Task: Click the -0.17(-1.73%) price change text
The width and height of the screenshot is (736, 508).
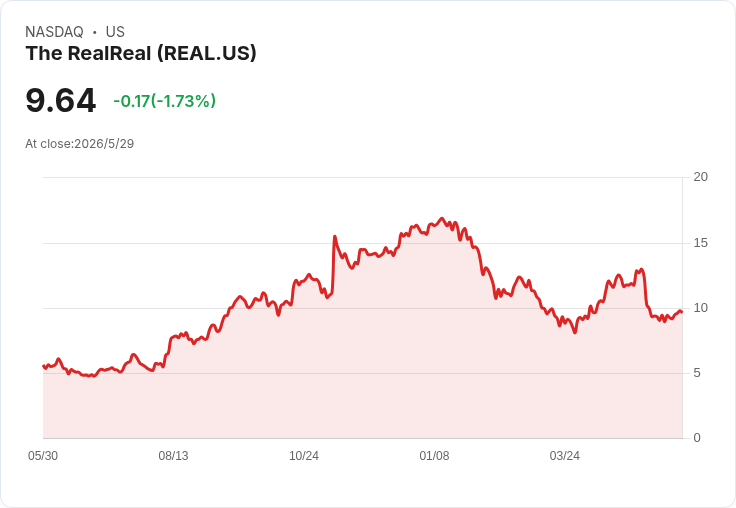Action: click(164, 101)
